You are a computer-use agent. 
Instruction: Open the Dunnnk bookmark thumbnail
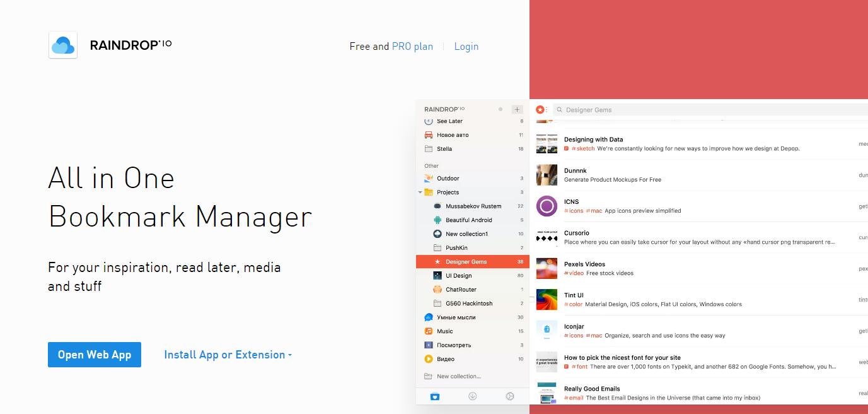click(547, 175)
